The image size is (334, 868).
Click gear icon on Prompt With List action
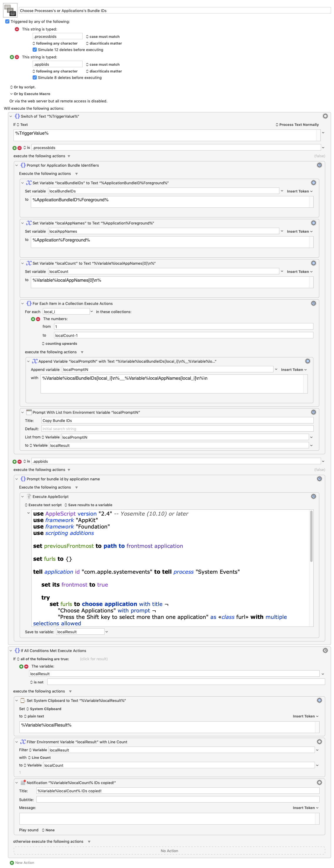pos(313,412)
